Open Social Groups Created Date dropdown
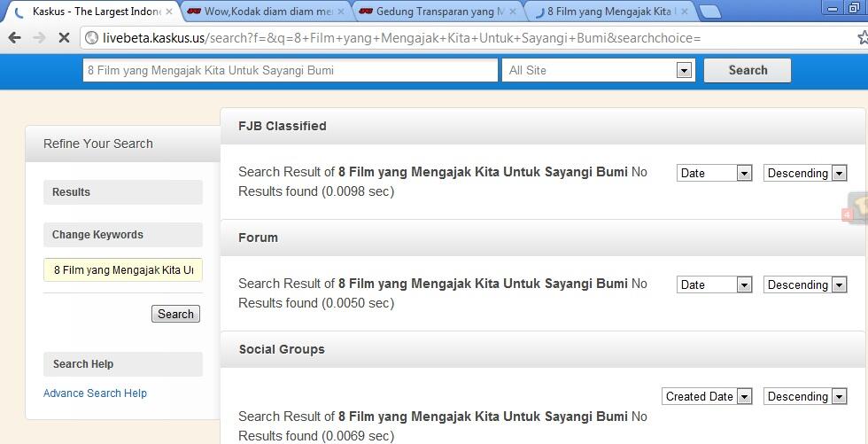 pyautogui.click(x=707, y=396)
